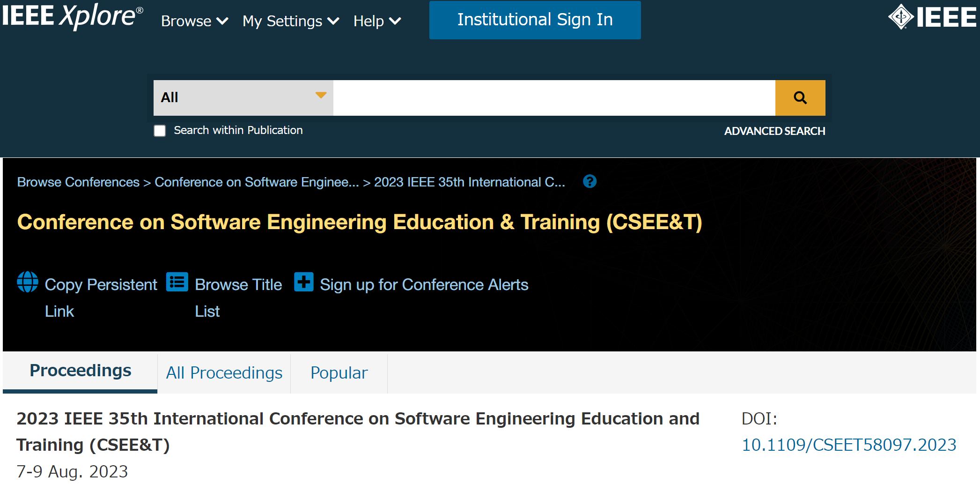Click Sign up for Conference Alerts

[x=424, y=285]
